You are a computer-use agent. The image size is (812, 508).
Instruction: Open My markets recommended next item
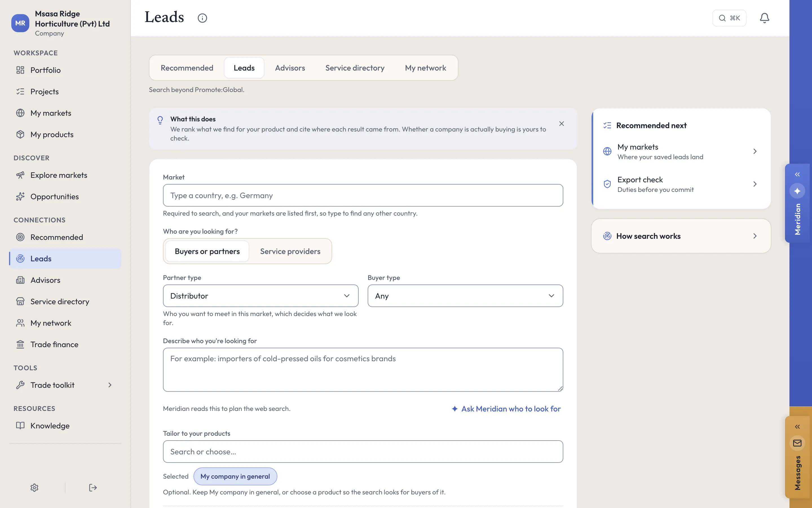point(681,152)
